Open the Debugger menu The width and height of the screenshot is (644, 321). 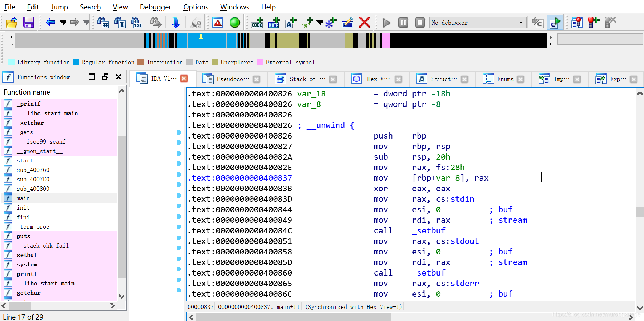tap(156, 7)
